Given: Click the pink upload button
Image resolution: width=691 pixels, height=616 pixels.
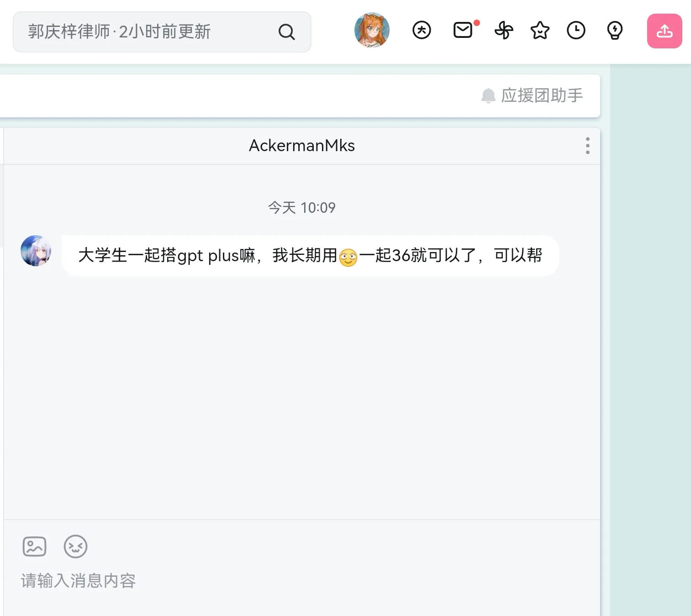Looking at the screenshot, I should pyautogui.click(x=664, y=31).
